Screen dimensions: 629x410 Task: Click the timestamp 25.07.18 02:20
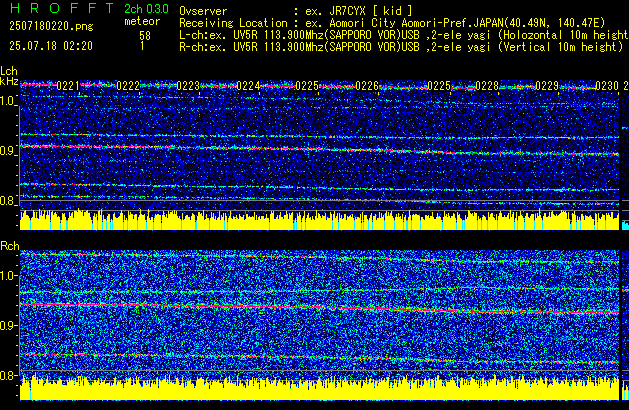point(51,46)
